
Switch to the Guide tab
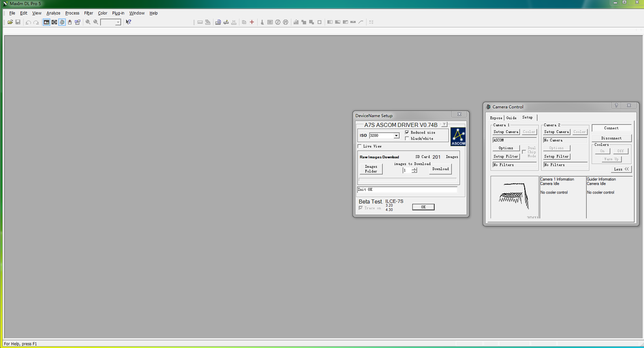point(511,118)
